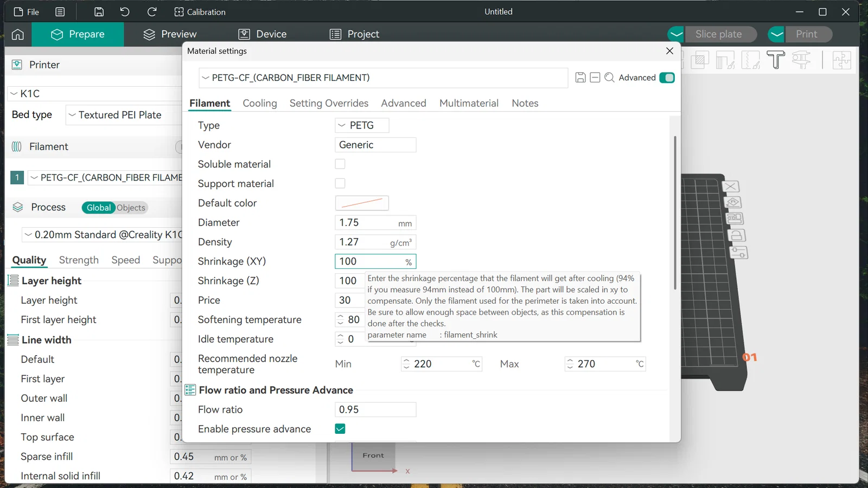Click the Printer section icon

click(17, 65)
